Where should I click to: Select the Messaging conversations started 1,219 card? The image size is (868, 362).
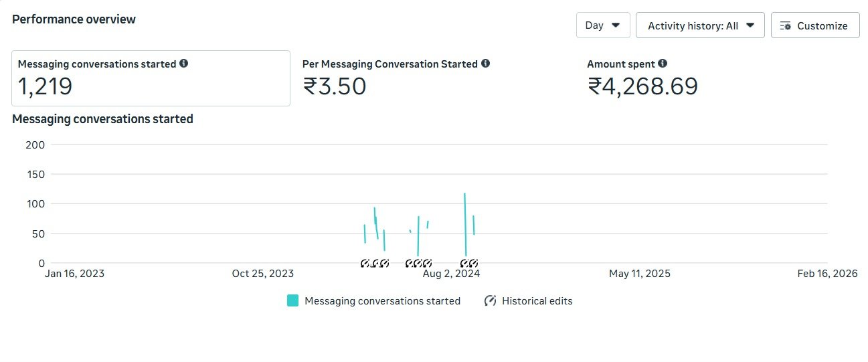pyautogui.click(x=151, y=78)
